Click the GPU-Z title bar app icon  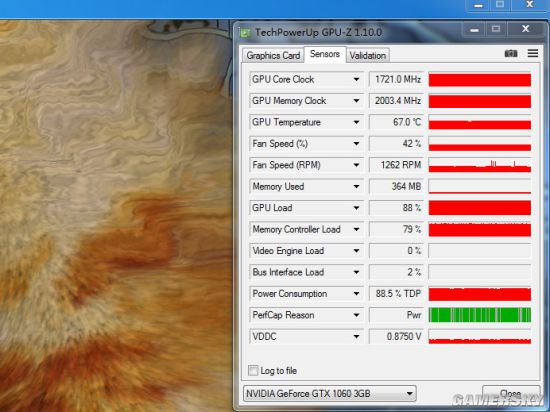(x=245, y=33)
